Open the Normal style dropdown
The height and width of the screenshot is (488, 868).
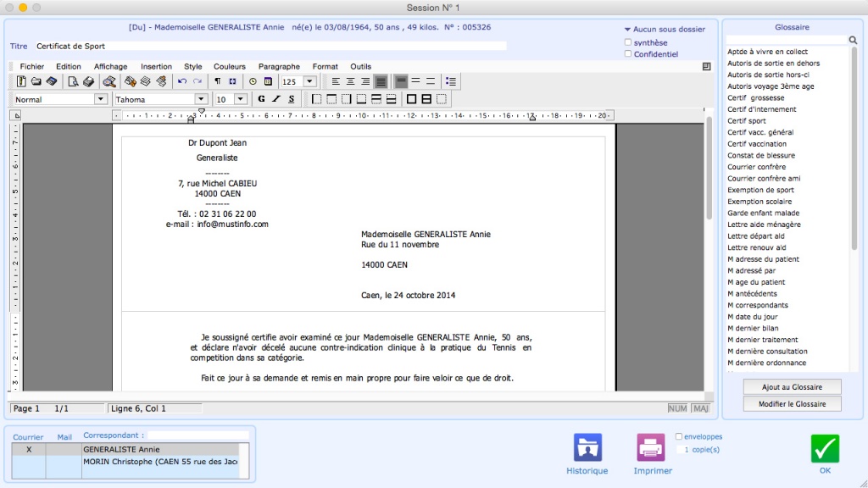click(100, 99)
